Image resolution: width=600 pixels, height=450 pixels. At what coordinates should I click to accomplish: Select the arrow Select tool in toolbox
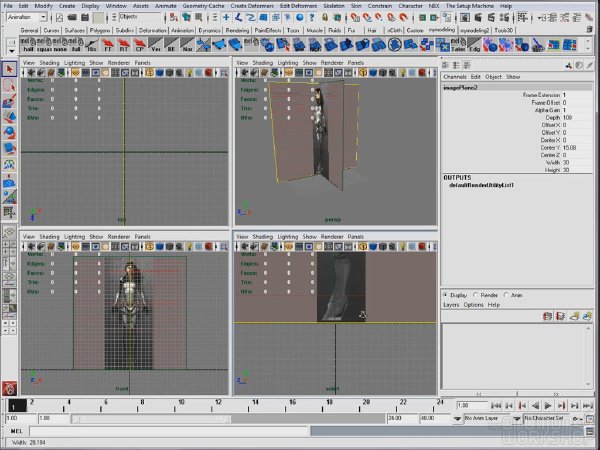[x=9, y=69]
